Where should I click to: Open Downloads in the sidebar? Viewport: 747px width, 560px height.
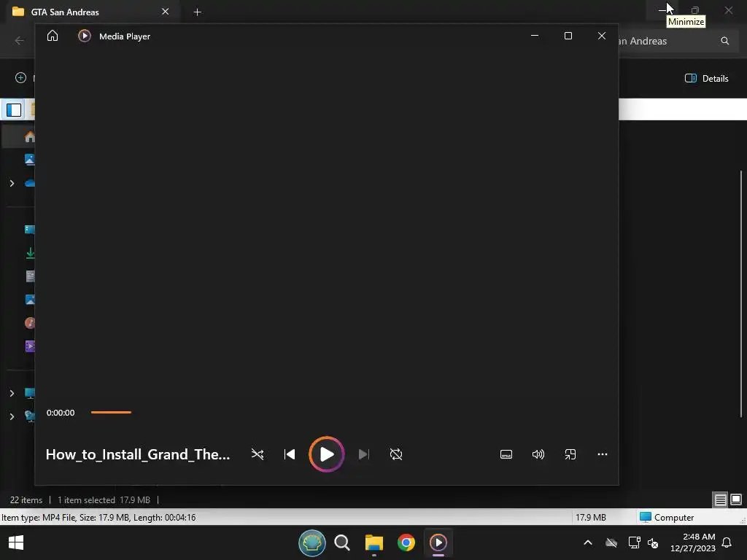pos(30,253)
